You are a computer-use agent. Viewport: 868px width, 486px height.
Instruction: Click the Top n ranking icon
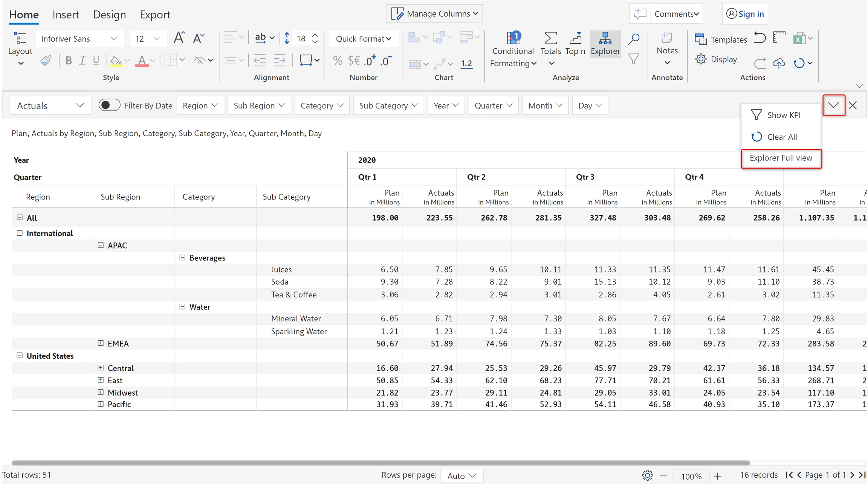pyautogui.click(x=575, y=39)
